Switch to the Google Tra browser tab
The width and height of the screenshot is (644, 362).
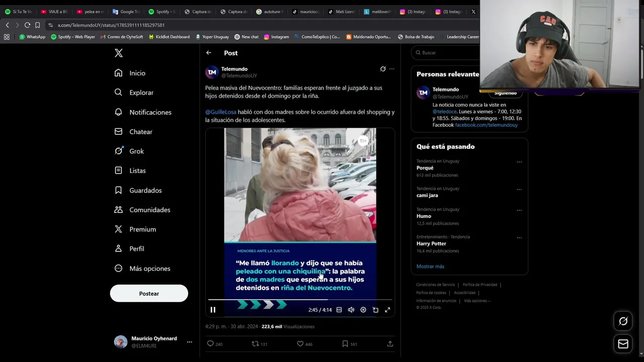(126, 12)
